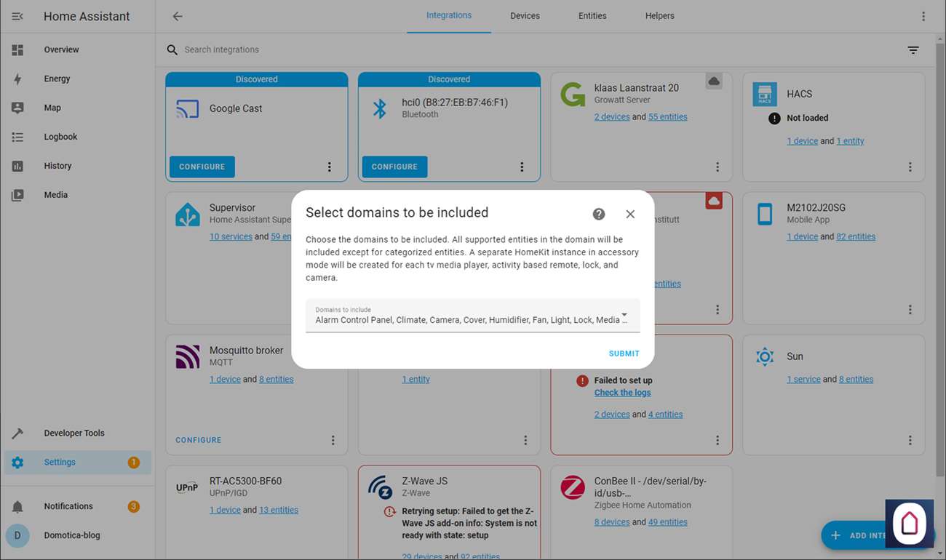Screen dimensions: 946x560
Task: Click the back arrow icon
Action: click(178, 16)
